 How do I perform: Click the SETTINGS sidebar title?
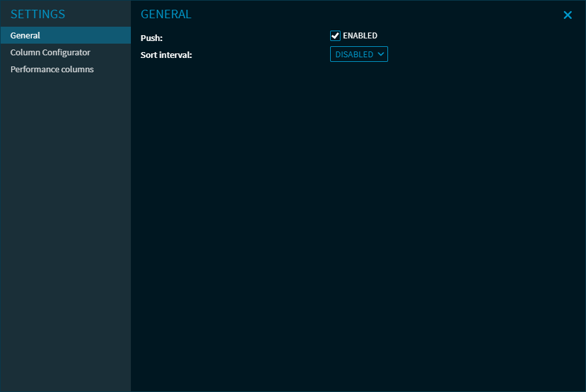coord(38,14)
